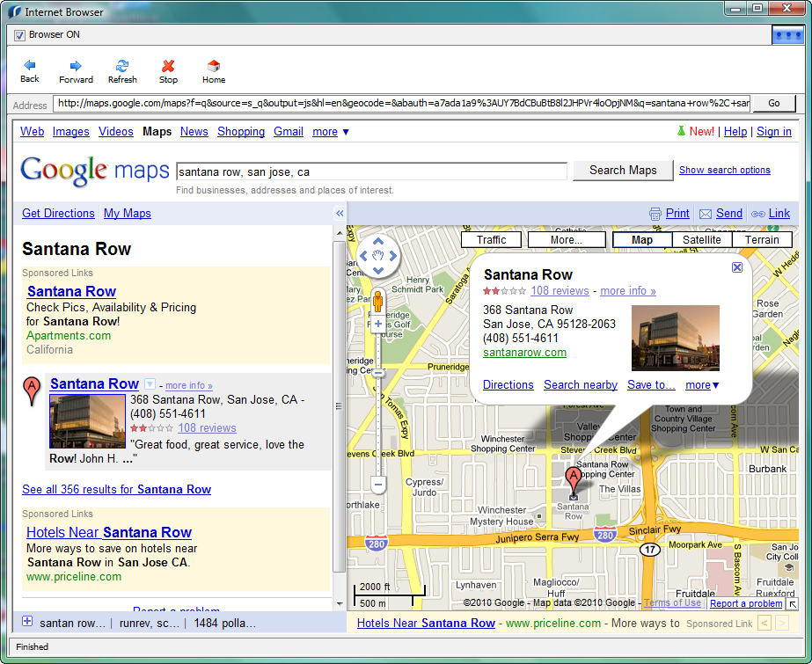Switch to Satellite view
This screenshot has width=812, height=664.
(x=702, y=239)
